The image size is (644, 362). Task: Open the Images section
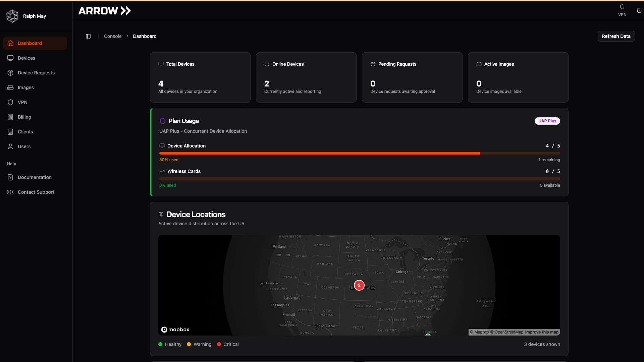(x=25, y=87)
